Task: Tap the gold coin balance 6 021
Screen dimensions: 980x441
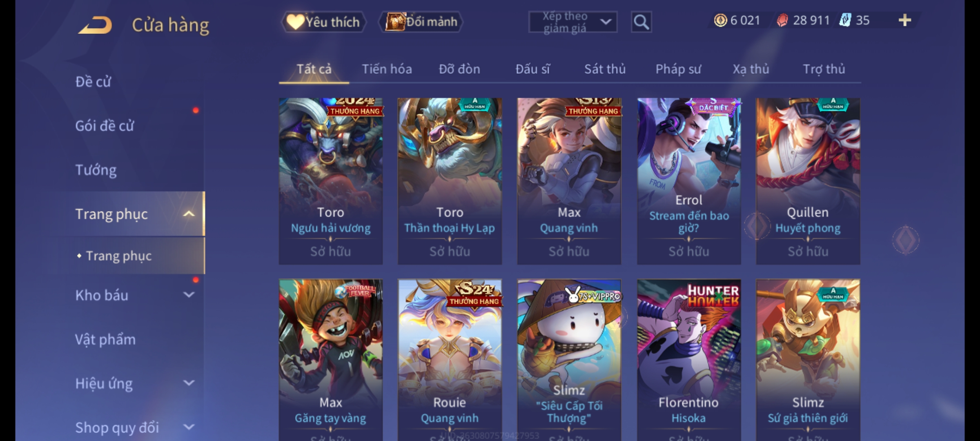Action: (737, 20)
